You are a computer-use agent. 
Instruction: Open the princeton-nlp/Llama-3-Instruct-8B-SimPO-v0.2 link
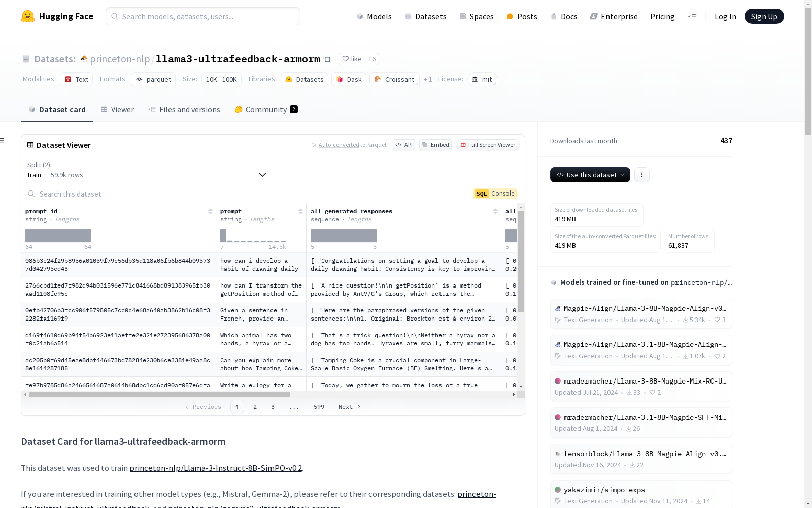216,468
